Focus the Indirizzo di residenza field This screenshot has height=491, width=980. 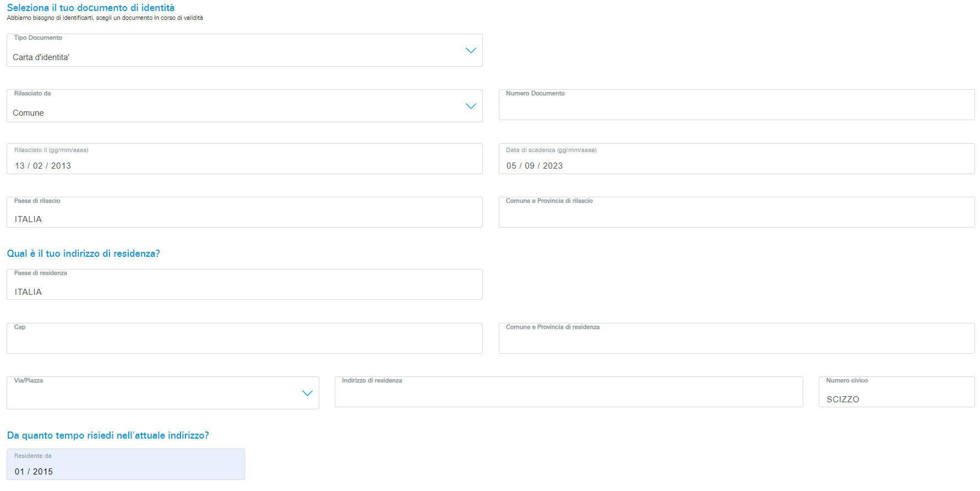[x=568, y=396]
